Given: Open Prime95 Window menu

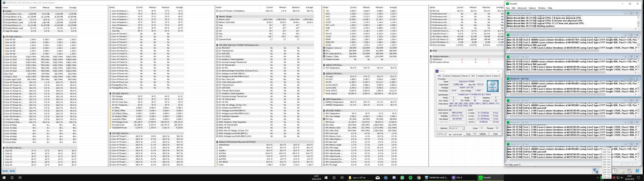Looking at the screenshot, I should pos(542,8).
